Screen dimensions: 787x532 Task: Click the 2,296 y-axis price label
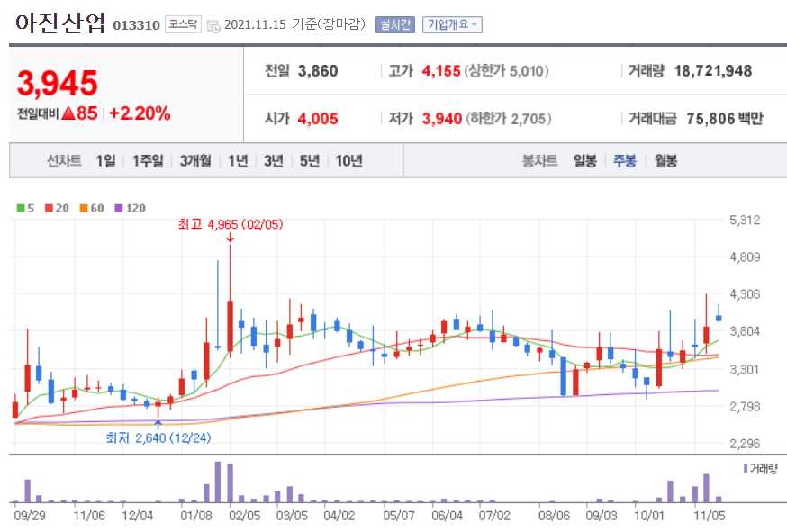point(745,444)
